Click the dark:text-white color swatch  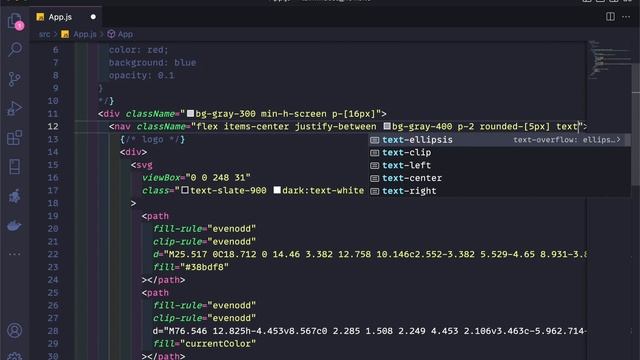click(277, 190)
